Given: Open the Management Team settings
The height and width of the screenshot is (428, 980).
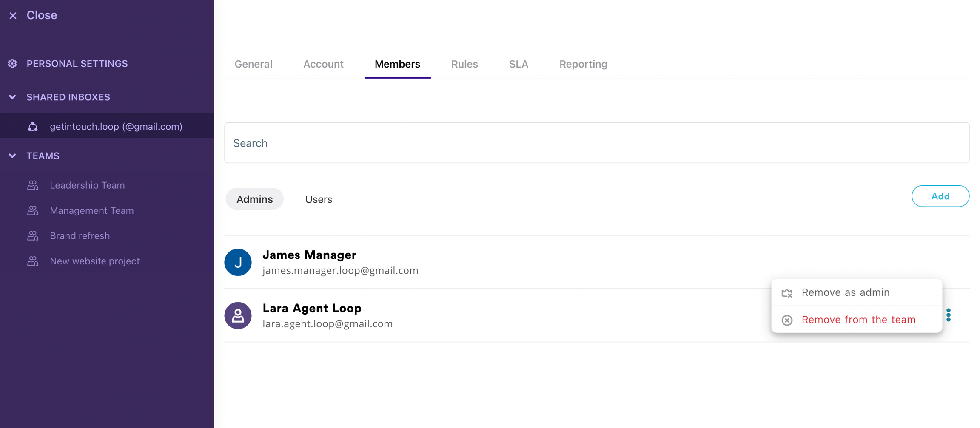Looking at the screenshot, I should point(91,210).
